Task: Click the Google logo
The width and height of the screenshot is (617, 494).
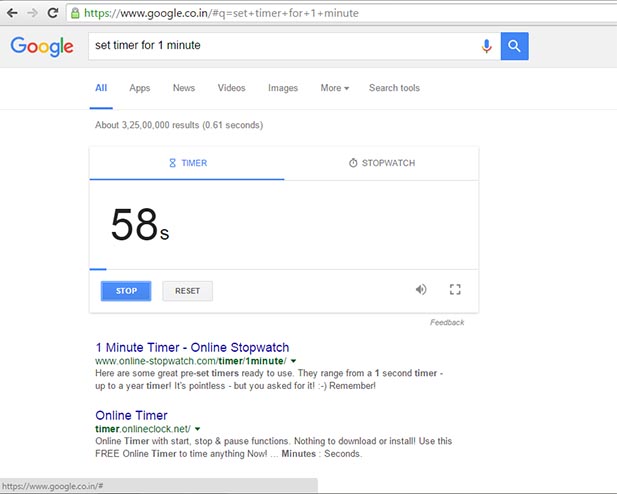Action: point(42,46)
